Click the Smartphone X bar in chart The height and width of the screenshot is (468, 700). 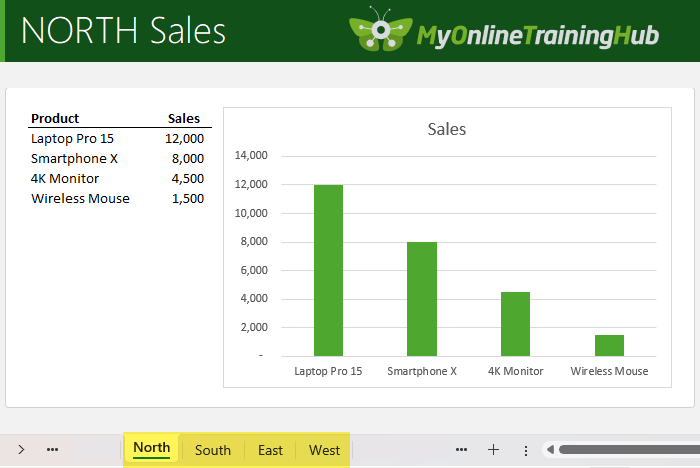(x=422, y=299)
